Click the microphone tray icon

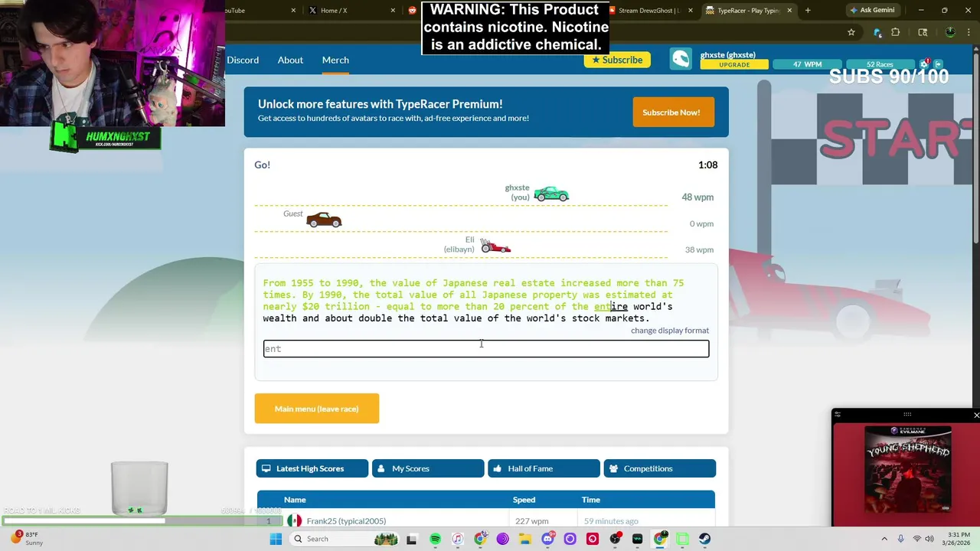[x=900, y=539]
